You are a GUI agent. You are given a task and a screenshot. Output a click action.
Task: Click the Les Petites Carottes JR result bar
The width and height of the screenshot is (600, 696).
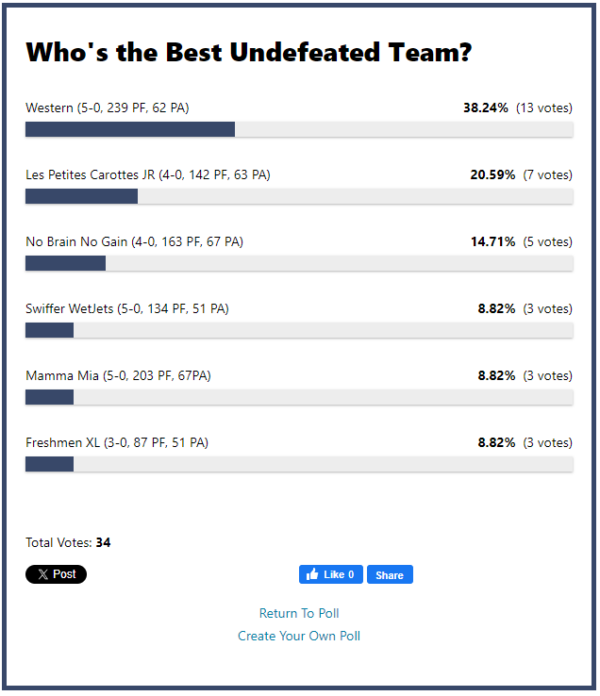click(299, 197)
